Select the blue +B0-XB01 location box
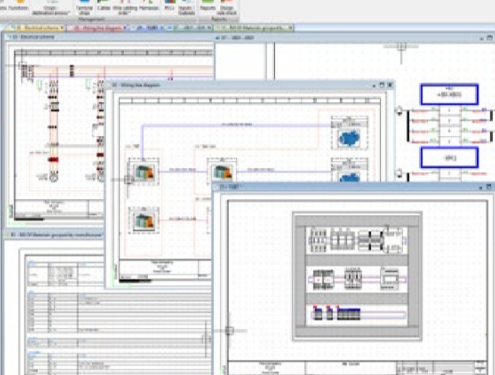 click(x=449, y=94)
